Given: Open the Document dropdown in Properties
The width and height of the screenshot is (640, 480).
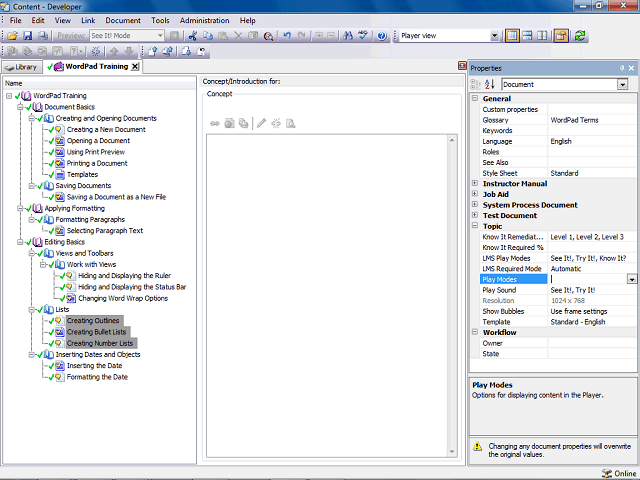Looking at the screenshot, I should pos(622,84).
